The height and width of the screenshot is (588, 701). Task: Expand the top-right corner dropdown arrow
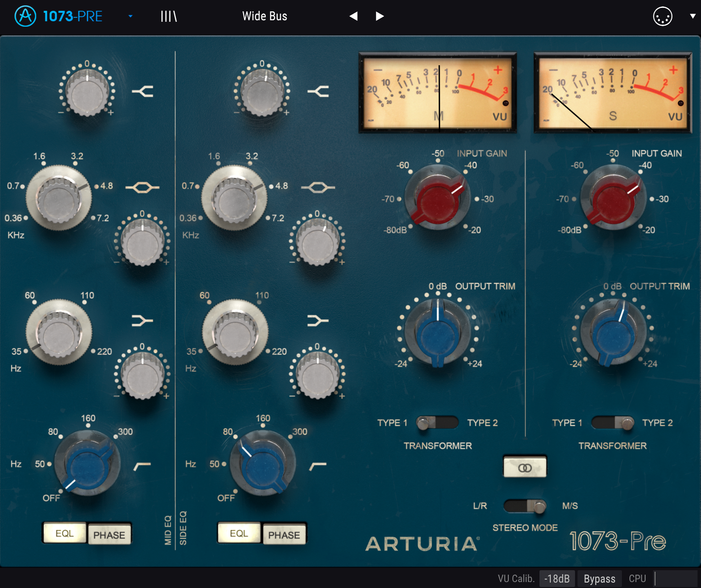point(693,16)
